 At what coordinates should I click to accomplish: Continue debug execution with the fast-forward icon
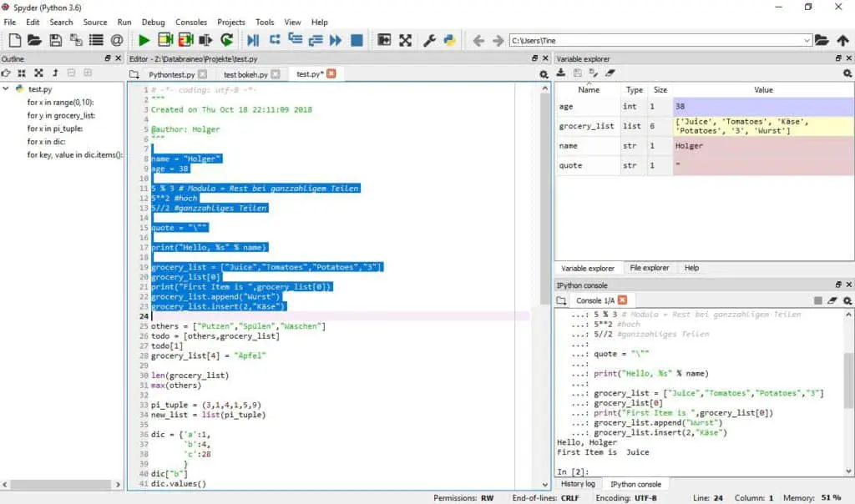(336, 40)
